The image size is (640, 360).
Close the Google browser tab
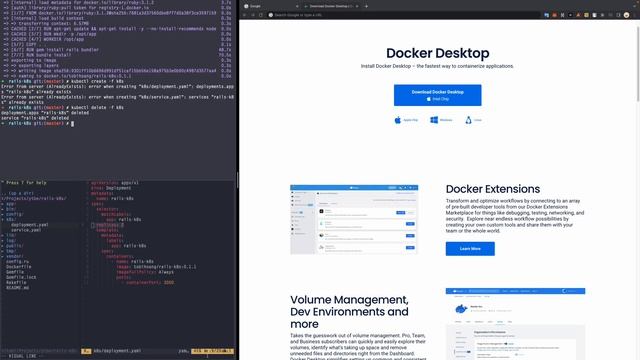point(297,6)
